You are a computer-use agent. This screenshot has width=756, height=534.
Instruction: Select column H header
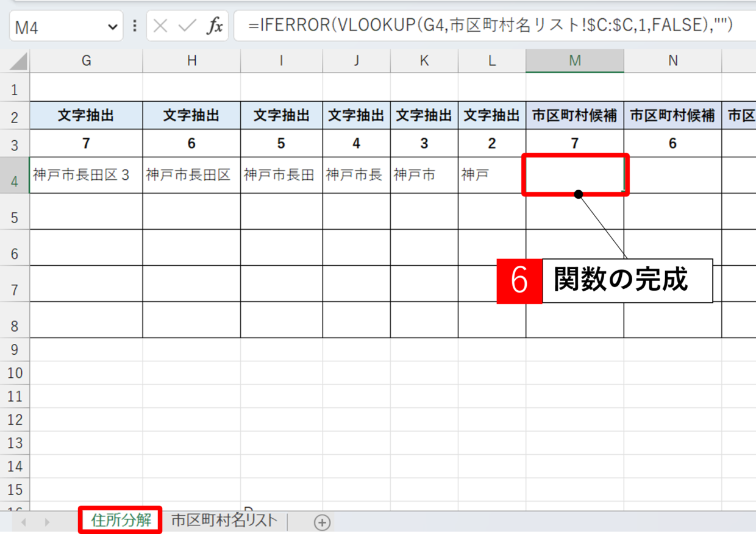coord(191,60)
